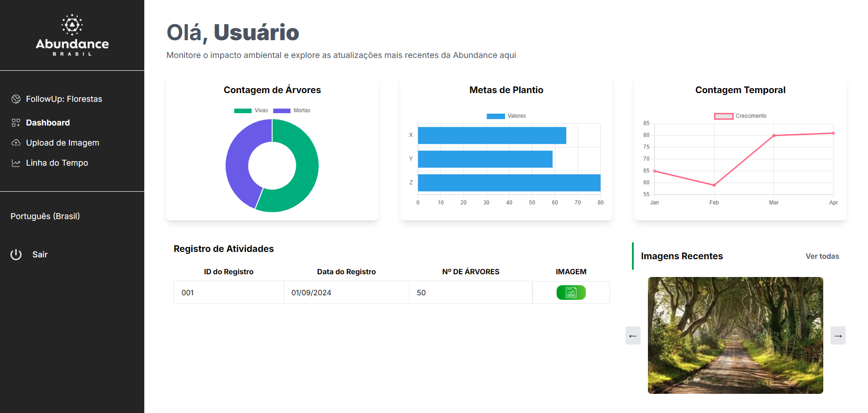Click the Nº DE ÁRVORES column header

471,272
